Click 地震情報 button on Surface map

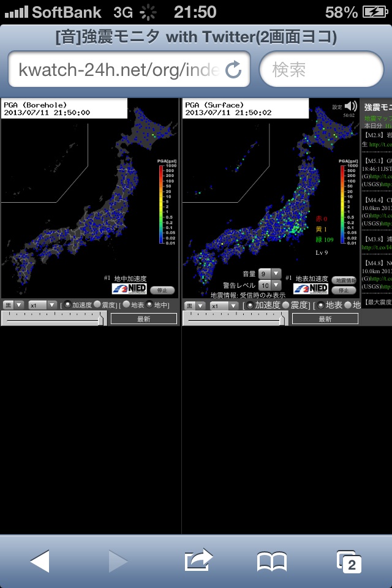344,280
